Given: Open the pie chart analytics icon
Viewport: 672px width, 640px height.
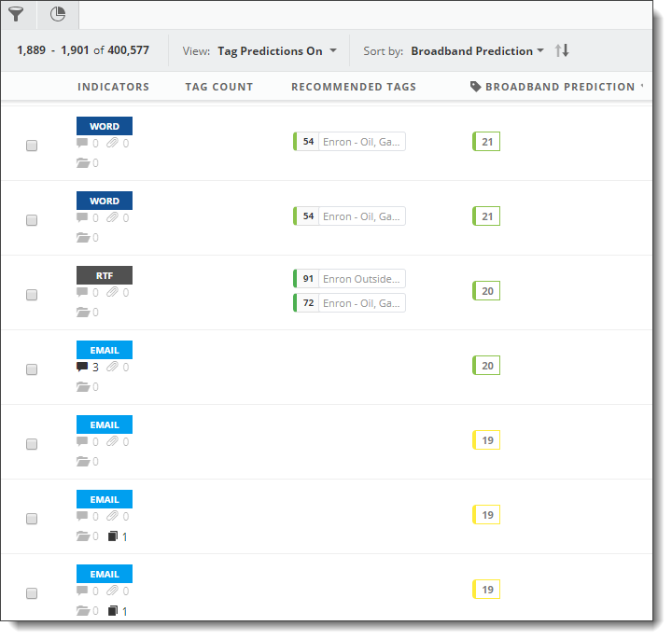Looking at the screenshot, I should tap(58, 14).
